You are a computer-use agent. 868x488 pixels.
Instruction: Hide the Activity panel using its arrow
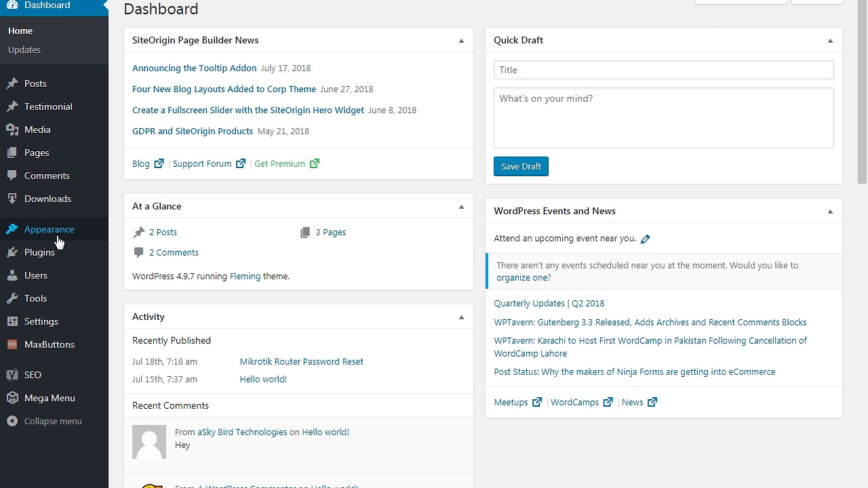click(x=461, y=317)
